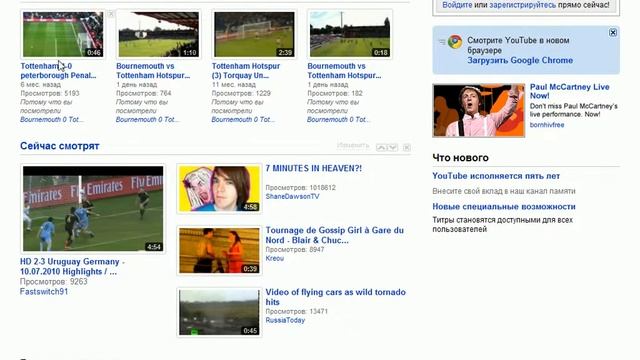640x360 pixels.
Task: Click the Просмотров: 5193 view count
Action: click(x=50, y=93)
